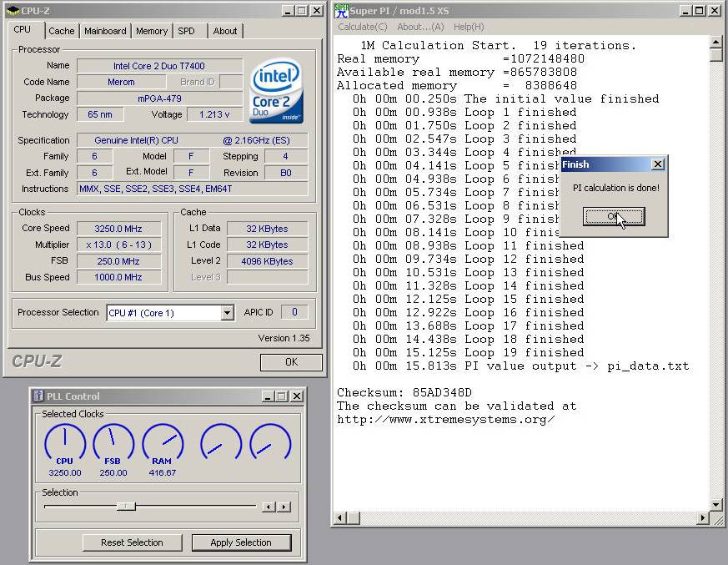The width and height of the screenshot is (728, 565).
Task: Click the fourth unlabeled clock dial
Action: [220, 441]
